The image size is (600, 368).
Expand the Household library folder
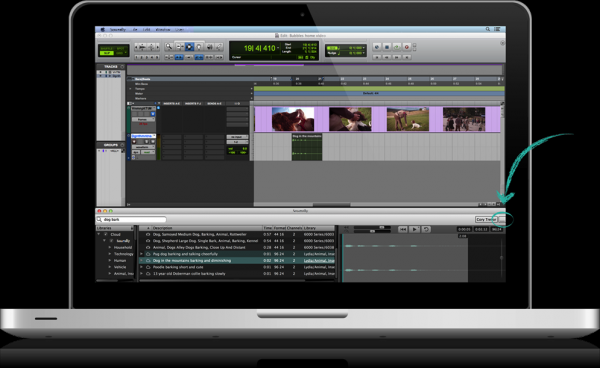110,248
